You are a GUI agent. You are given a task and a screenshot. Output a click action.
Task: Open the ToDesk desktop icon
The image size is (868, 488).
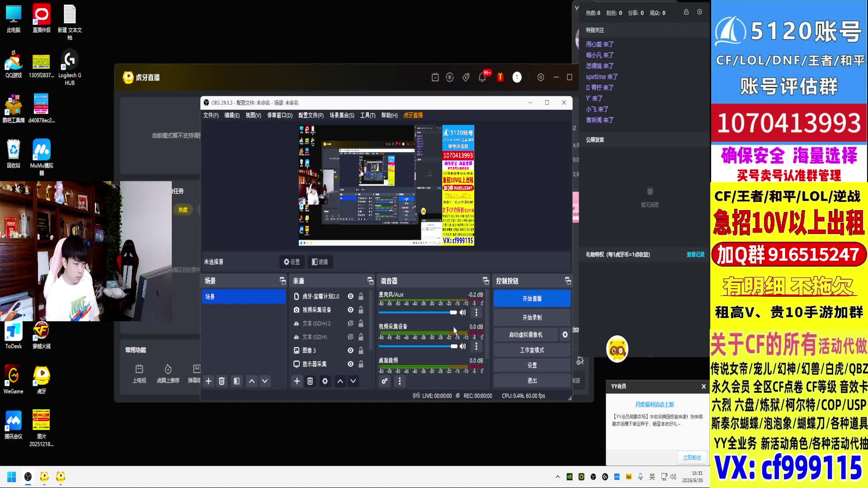(14, 334)
